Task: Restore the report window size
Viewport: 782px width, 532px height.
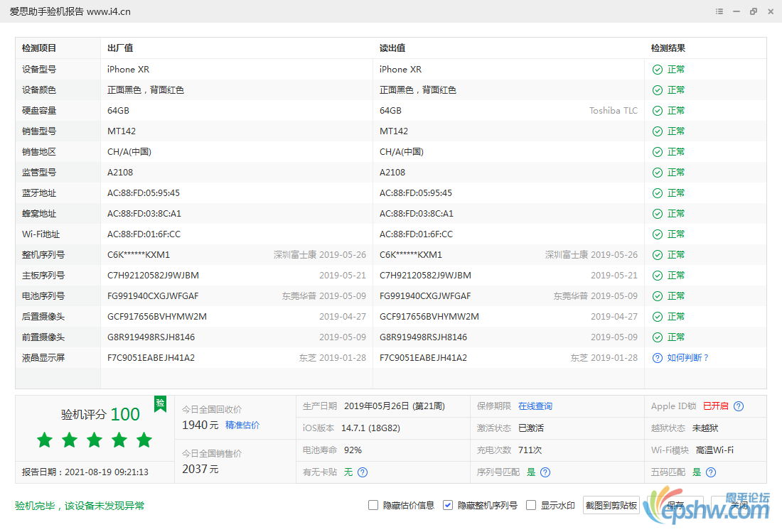Action: [x=754, y=11]
